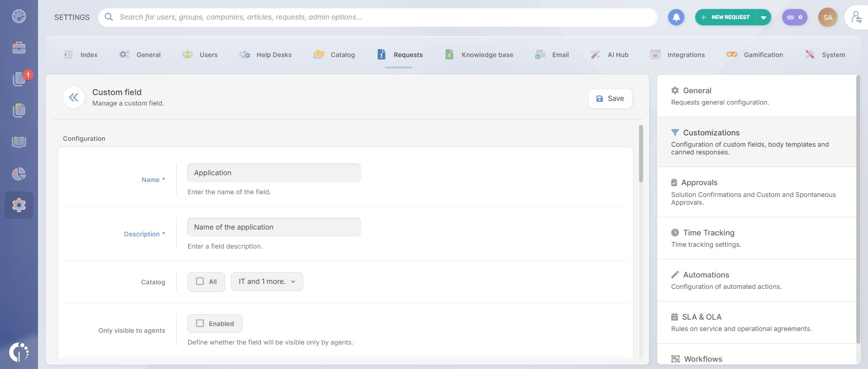Click the gamepad points counter badge
The width and height of the screenshot is (868, 369).
794,17
